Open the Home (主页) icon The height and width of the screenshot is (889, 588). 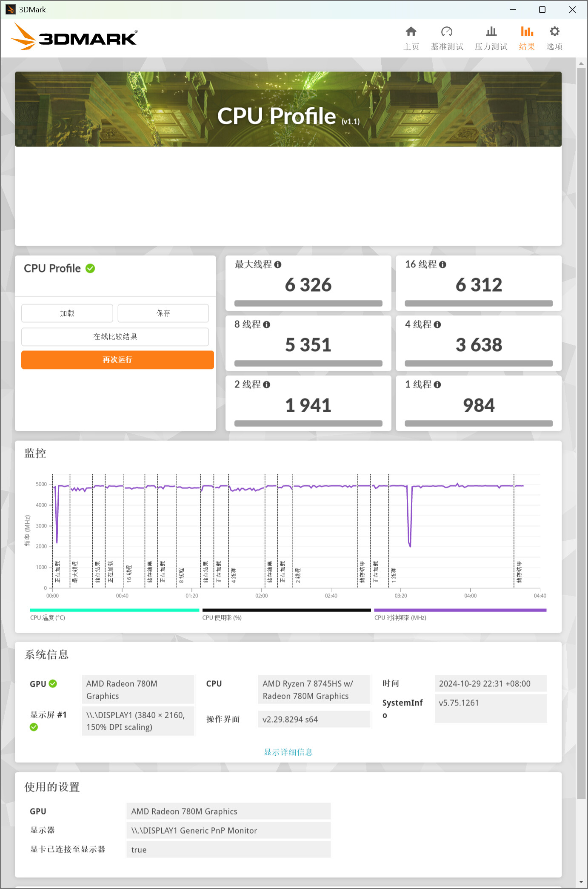pos(411,32)
